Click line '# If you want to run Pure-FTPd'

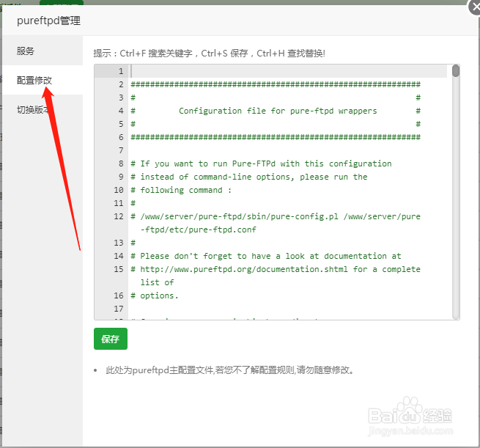pos(261,164)
